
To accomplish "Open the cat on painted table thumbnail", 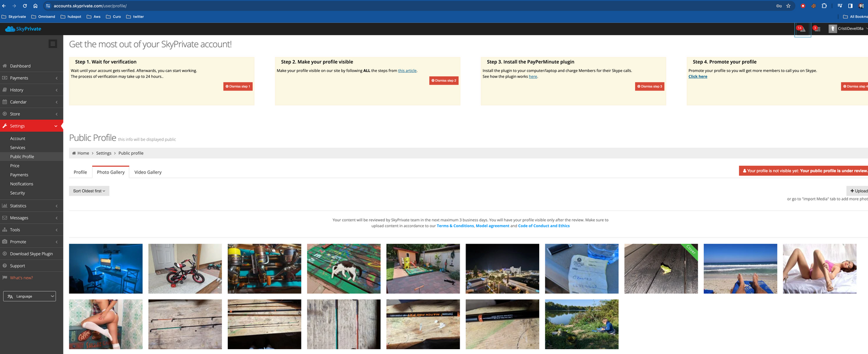I will [x=344, y=269].
